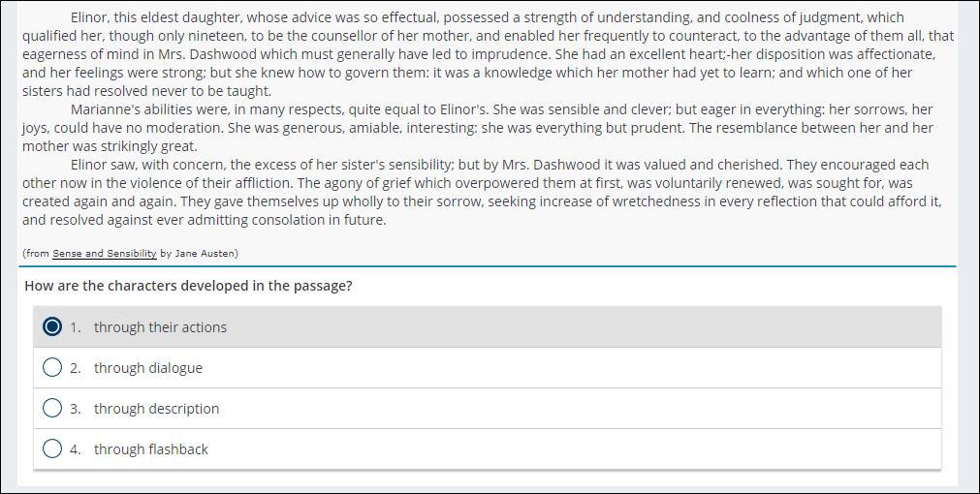Select the radio button beside 'through dialogue'
The width and height of the screenshot is (980, 494).
52,368
